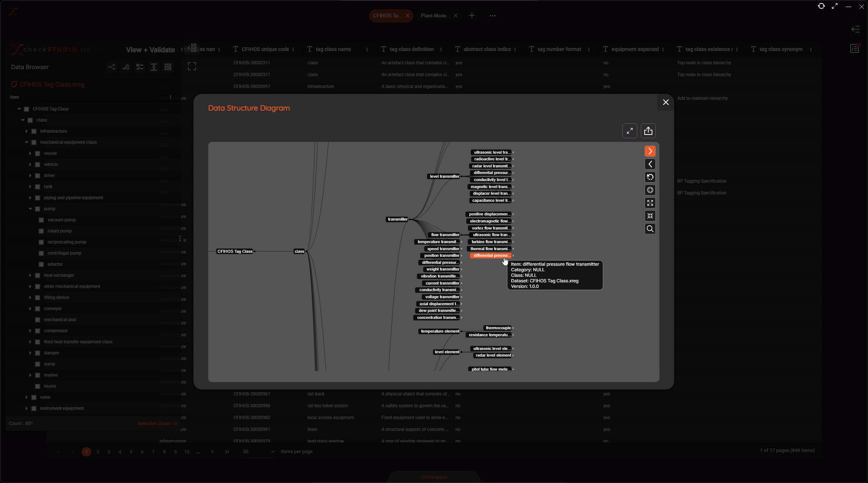The width and height of the screenshot is (868, 483).
Task: Open the items per page dropdown
Action: click(259, 452)
